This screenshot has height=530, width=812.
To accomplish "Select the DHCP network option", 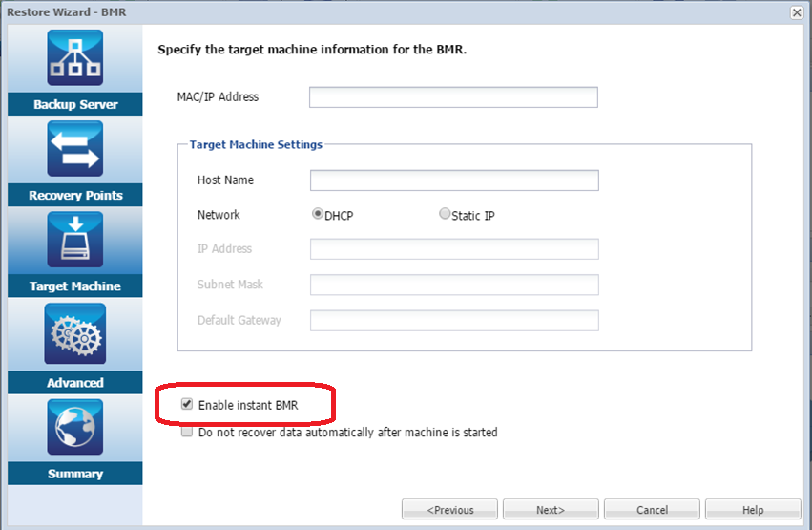I will (318, 215).
